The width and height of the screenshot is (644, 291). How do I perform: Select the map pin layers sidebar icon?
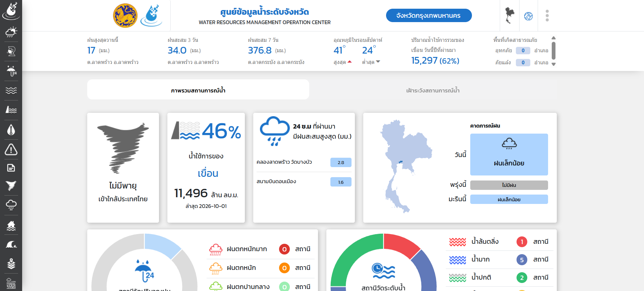[11, 264]
